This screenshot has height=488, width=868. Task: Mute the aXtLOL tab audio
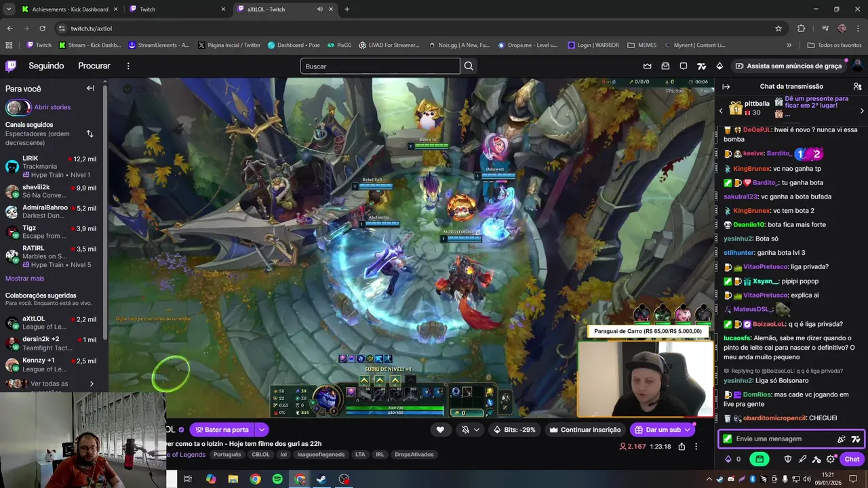tap(320, 9)
